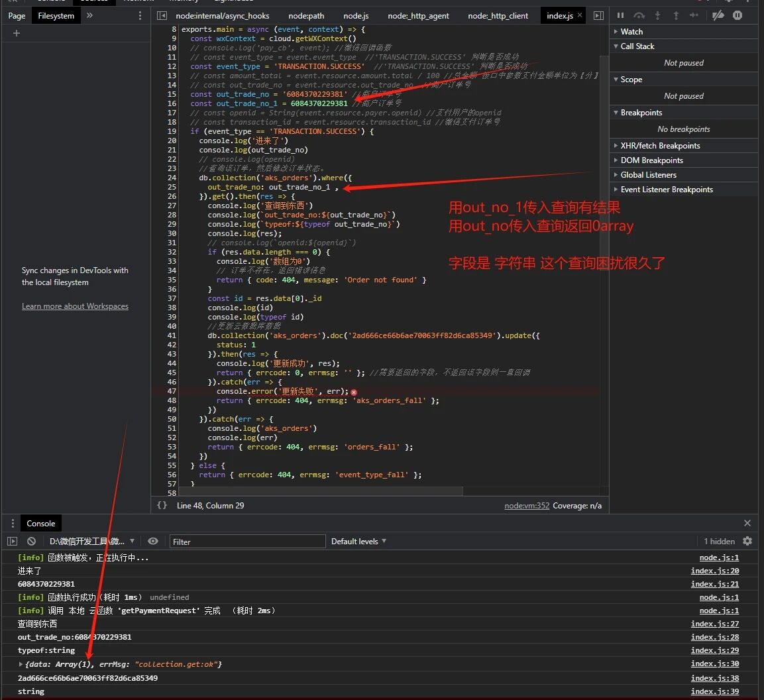Image resolution: width=764 pixels, height=700 pixels.
Task: Click the step over icon
Action: click(639, 15)
